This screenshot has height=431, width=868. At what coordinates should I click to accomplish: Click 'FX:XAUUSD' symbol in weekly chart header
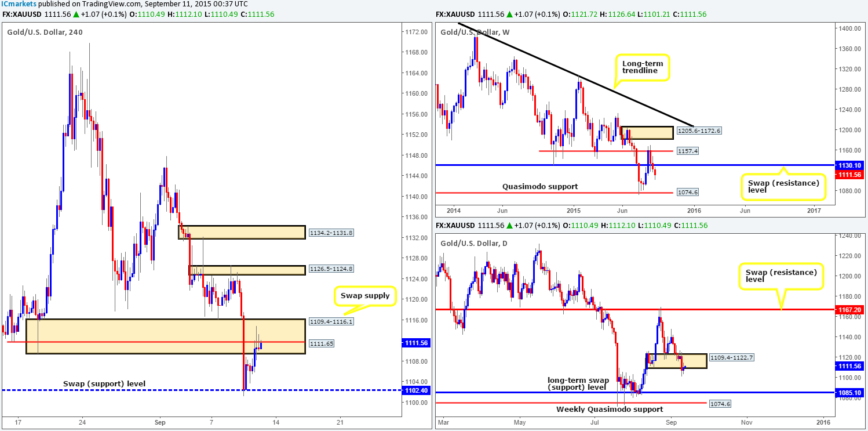click(x=454, y=15)
